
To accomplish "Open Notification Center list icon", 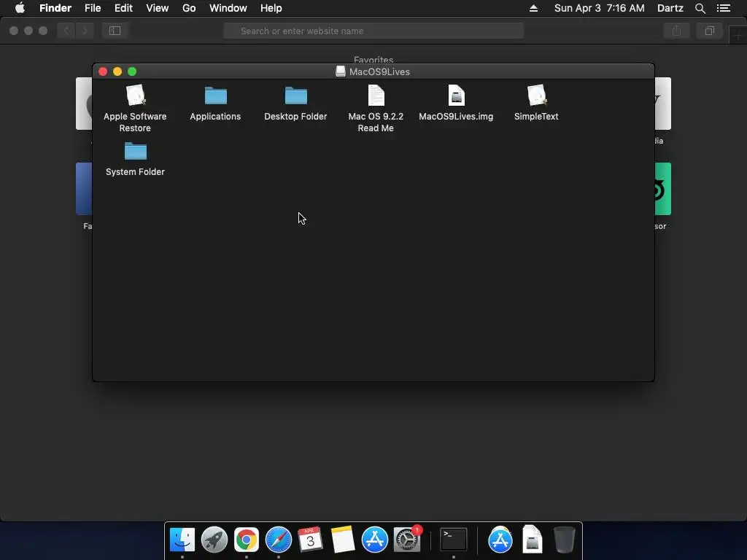I will coord(724,8).
